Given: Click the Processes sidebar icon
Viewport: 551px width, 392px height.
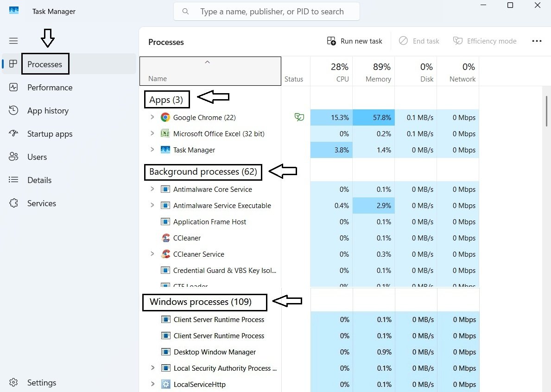Looking at the screenshot, I should tap(13, 63).
